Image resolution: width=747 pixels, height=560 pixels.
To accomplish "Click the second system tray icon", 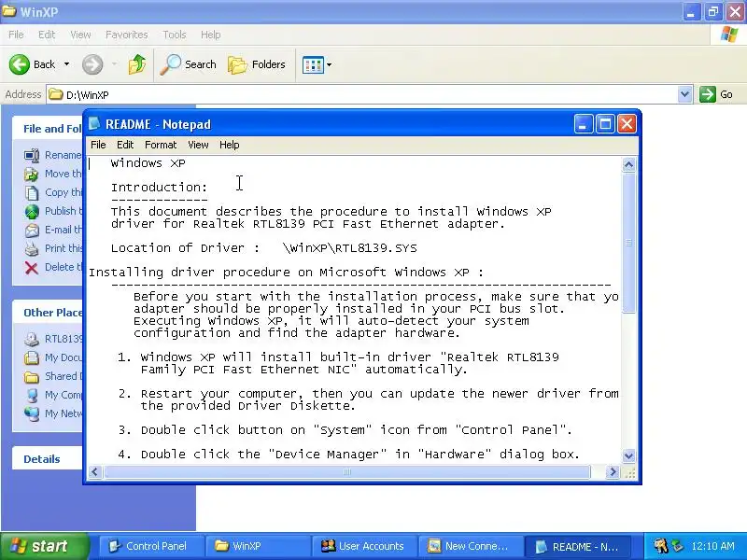I will pyautogui.click(x=677, y=546).
